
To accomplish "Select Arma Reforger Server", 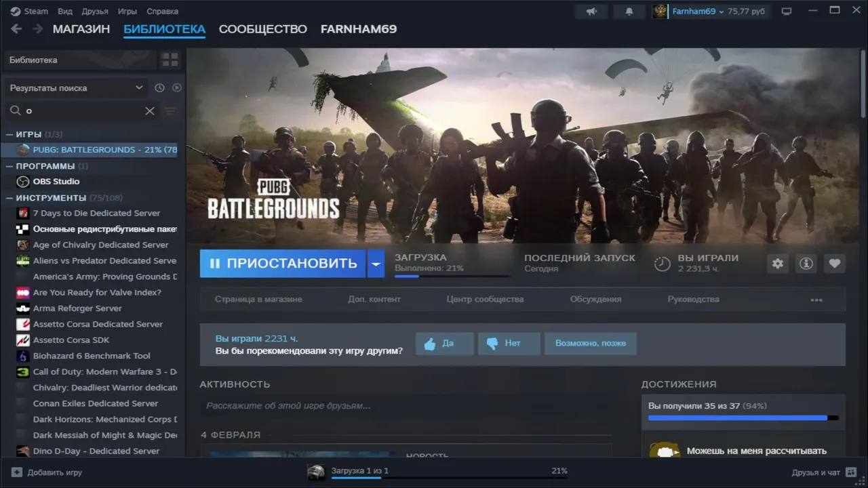I will (x=96, y=308).
